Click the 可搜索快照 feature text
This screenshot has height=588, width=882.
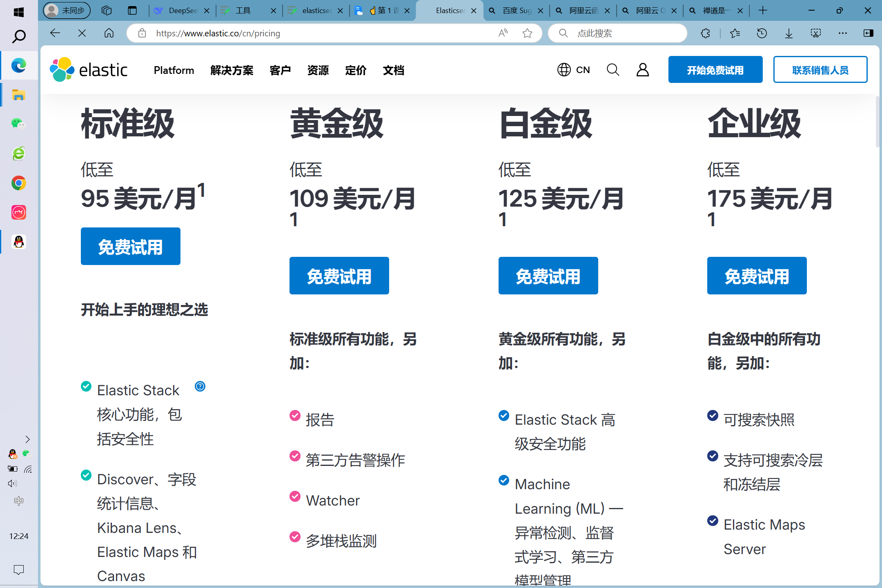pyautogui.click(x=759, y=419)
